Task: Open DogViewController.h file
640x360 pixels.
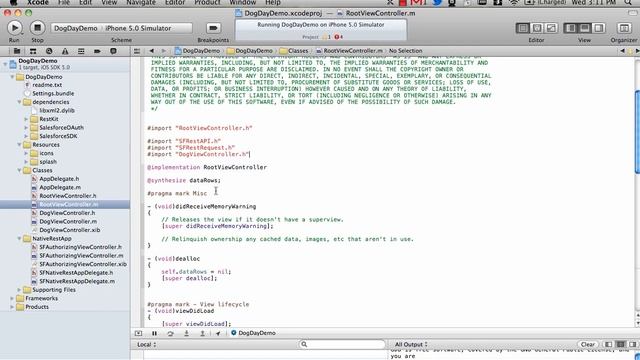Action: point(67,213)
